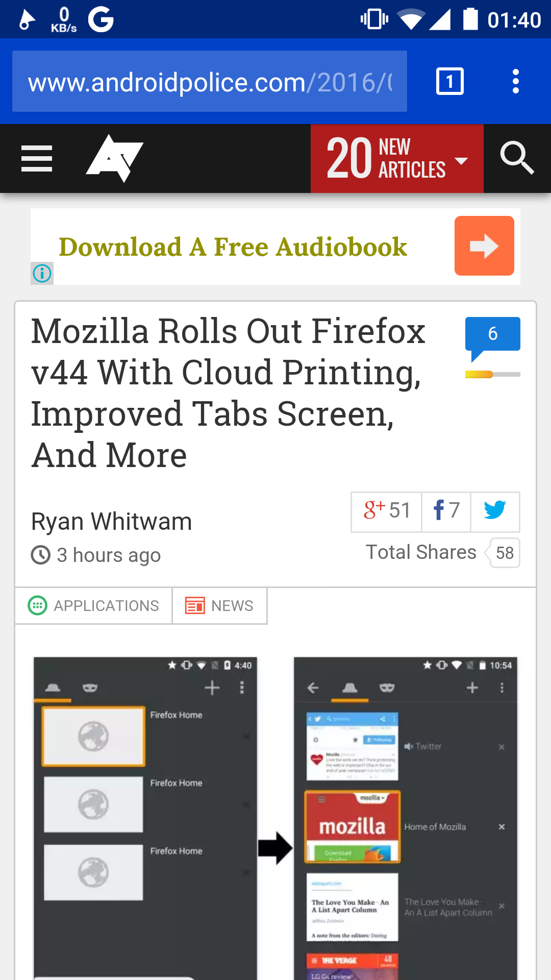The image size is (551, 980).
Task: Open the article headline link
Action: tap(228, 393)
